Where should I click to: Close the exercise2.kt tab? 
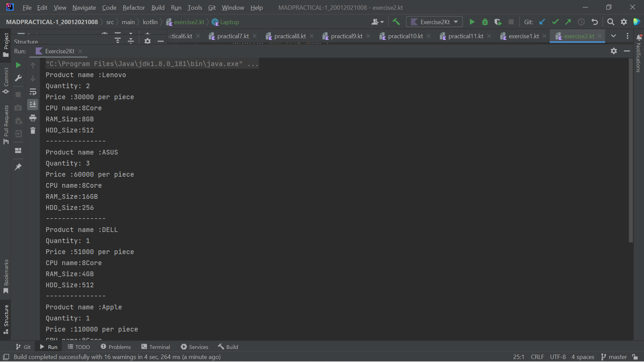click(600, 36)
